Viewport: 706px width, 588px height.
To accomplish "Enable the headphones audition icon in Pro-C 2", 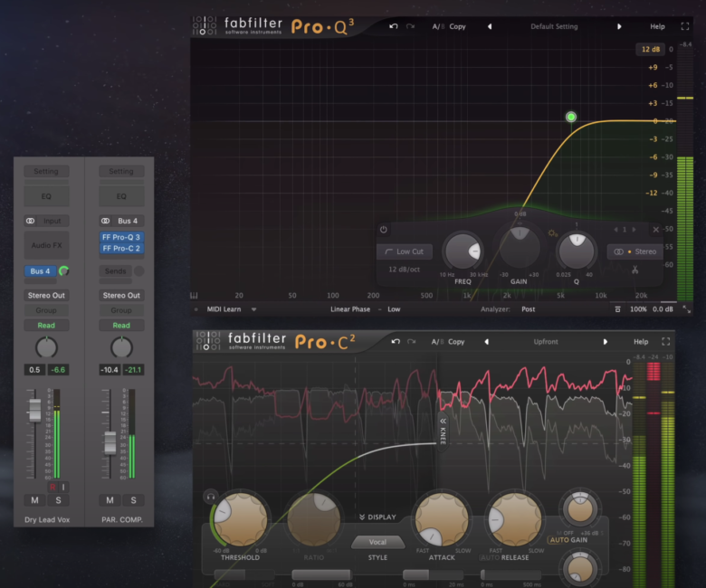I will point(210,497).
